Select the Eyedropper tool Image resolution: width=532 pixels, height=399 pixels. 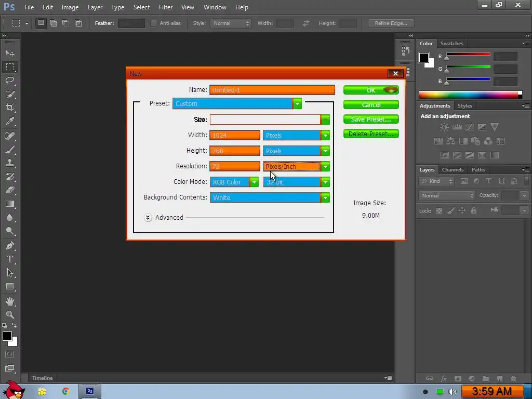9,121
